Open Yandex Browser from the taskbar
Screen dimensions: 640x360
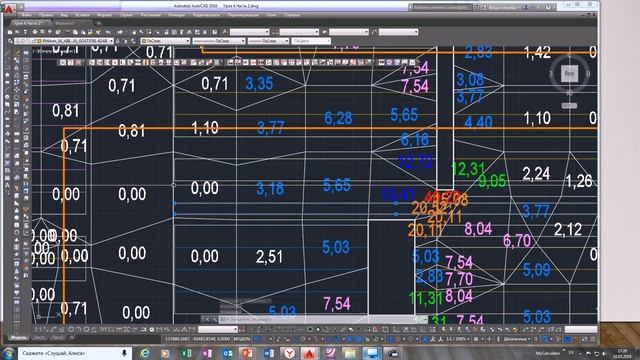point(289,353)
